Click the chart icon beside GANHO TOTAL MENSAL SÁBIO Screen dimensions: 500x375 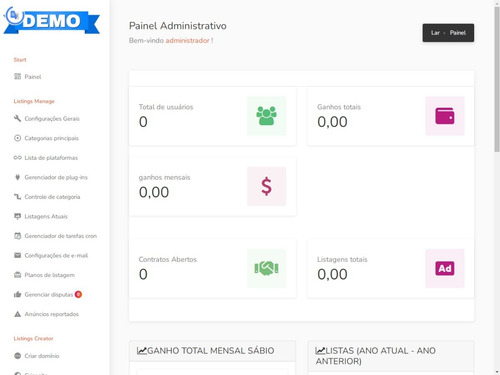point(142,351)
